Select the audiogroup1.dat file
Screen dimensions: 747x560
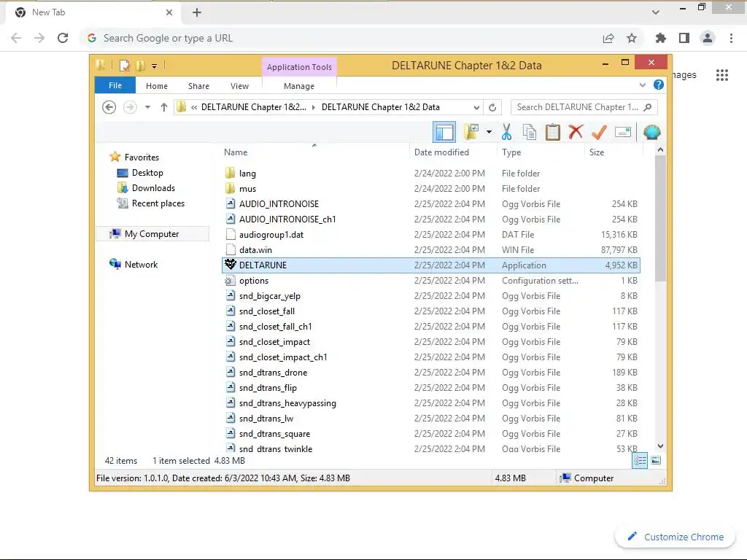431,235
